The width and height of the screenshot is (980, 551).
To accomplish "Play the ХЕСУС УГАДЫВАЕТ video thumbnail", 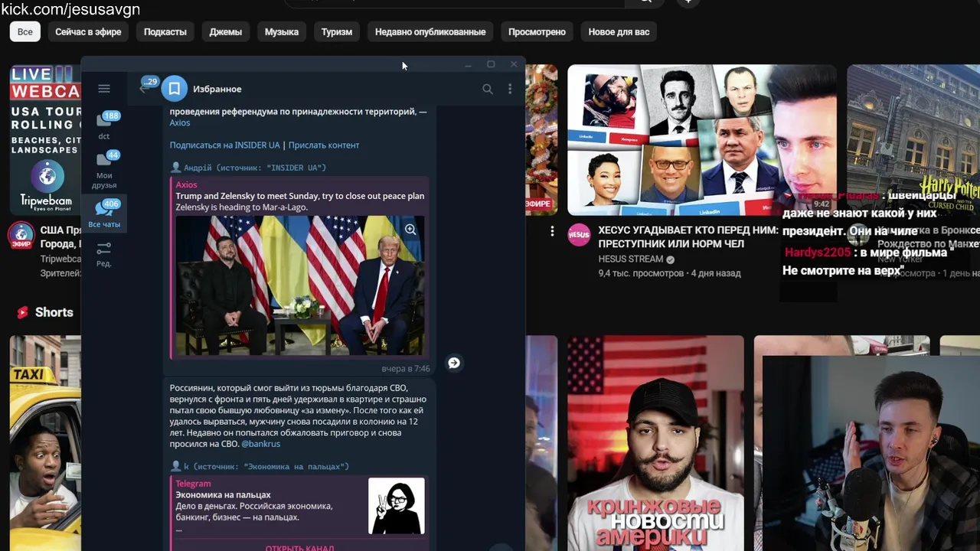I will (x=702, y=139).
